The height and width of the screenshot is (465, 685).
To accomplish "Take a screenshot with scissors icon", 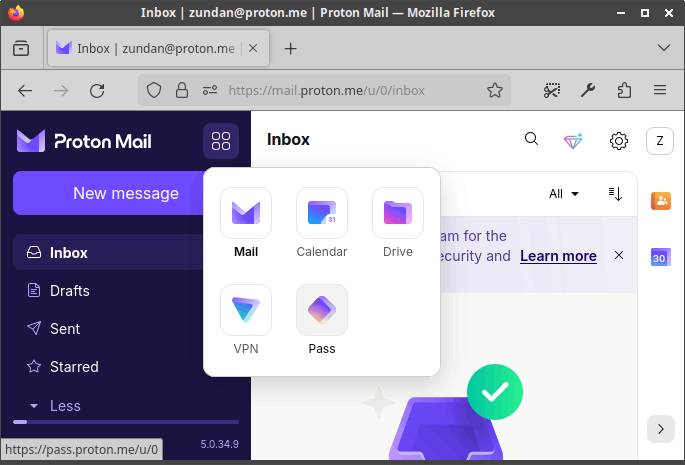I will (552, 90).
